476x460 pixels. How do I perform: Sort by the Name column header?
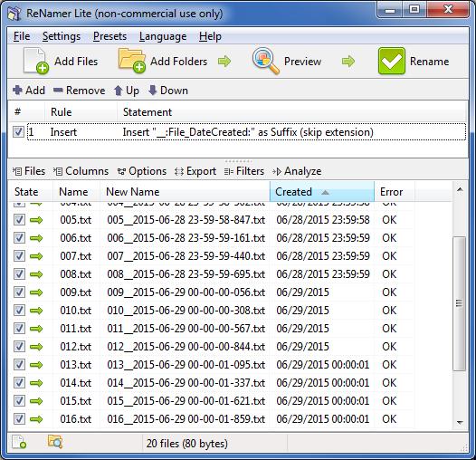click(76, 192)
